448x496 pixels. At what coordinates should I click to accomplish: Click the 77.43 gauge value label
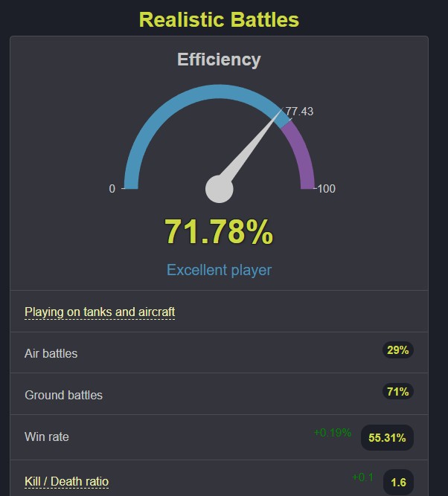pyautogui.click(x=299, y=112)
